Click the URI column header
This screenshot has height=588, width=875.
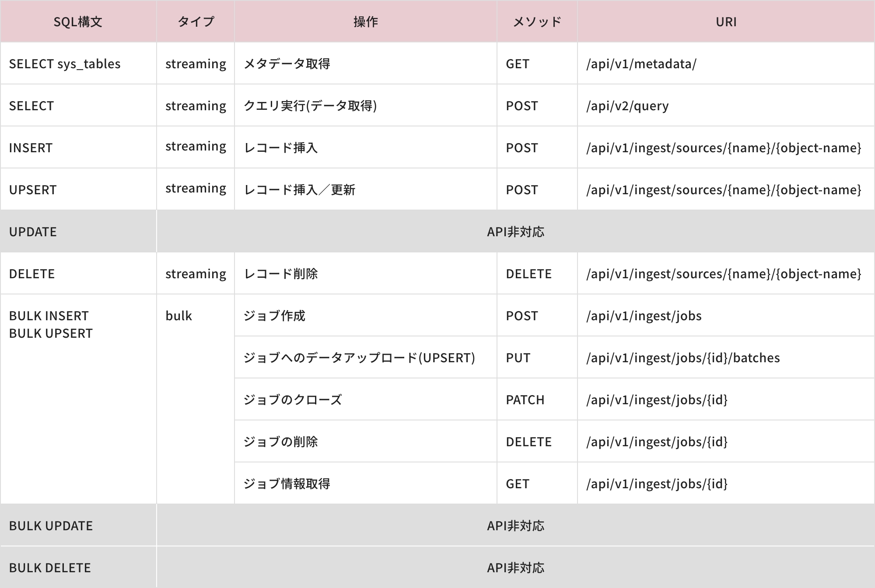(726, 22)
